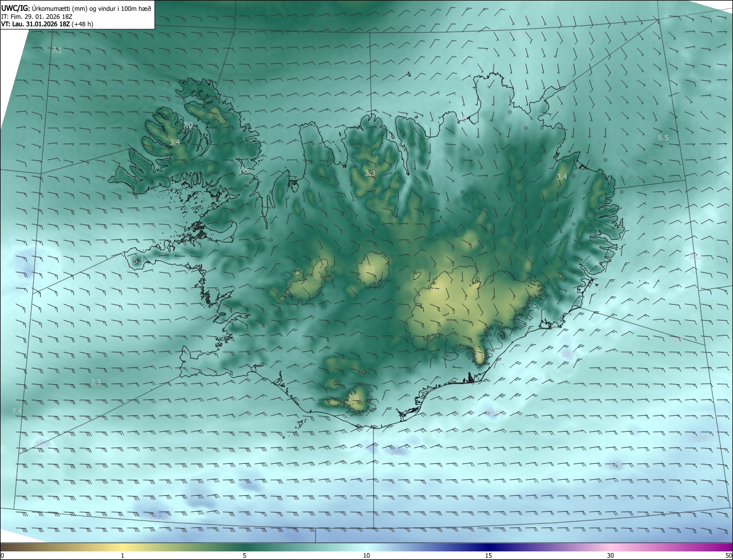Click the 6.5 value label off the east coast

[x=663, y=138]
